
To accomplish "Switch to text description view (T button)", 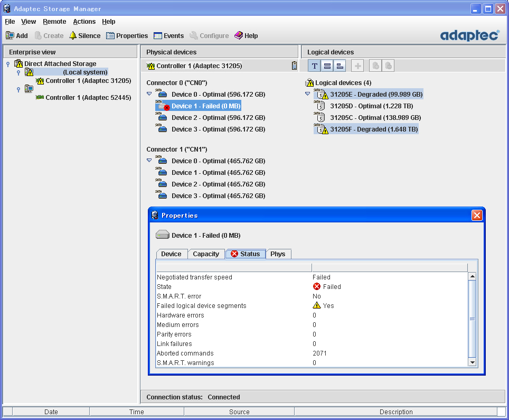I will tap(315, 66).
